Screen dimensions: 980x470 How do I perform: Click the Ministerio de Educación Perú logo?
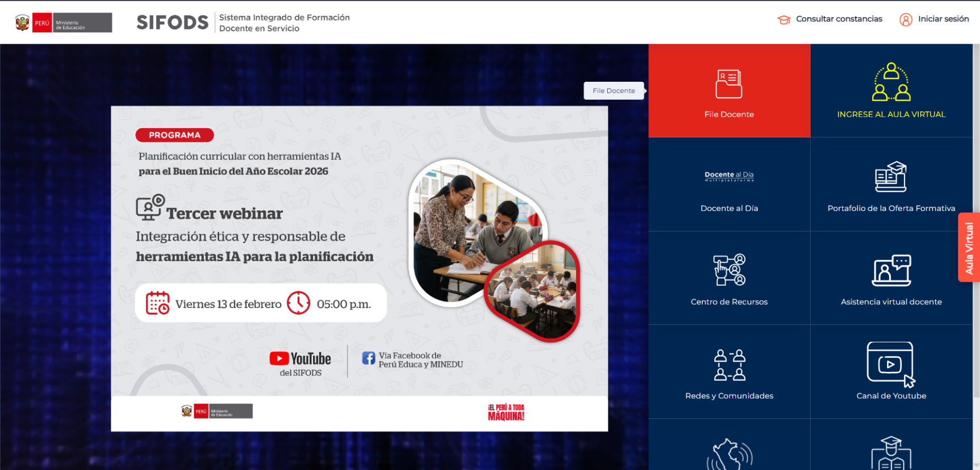[x=64, y=23]
